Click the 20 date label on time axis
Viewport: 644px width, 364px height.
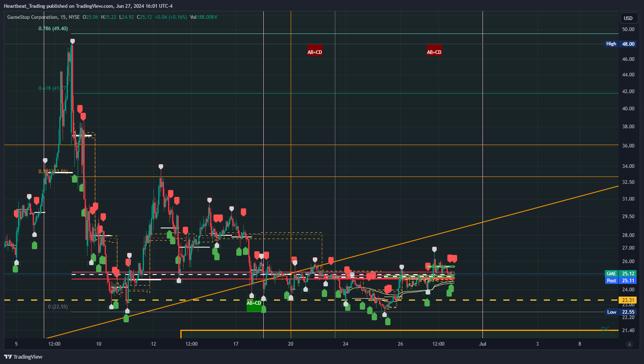pyautogui.click(x=291, y=344)
